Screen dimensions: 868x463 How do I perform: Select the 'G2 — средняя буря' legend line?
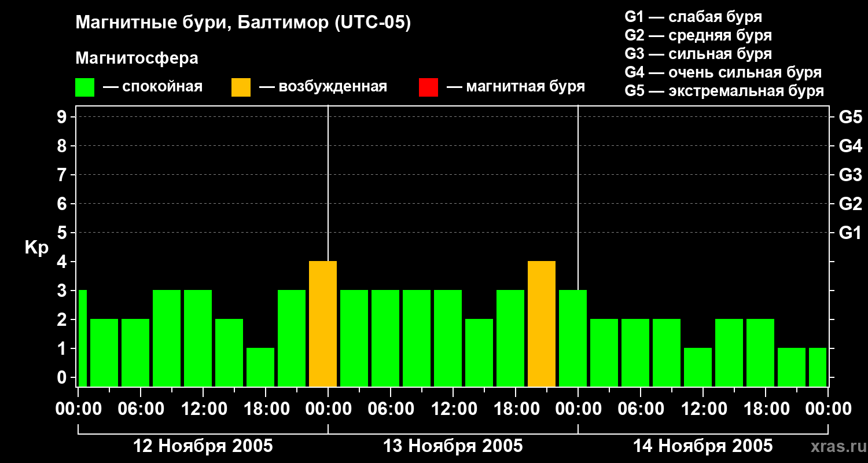(698, 35)
